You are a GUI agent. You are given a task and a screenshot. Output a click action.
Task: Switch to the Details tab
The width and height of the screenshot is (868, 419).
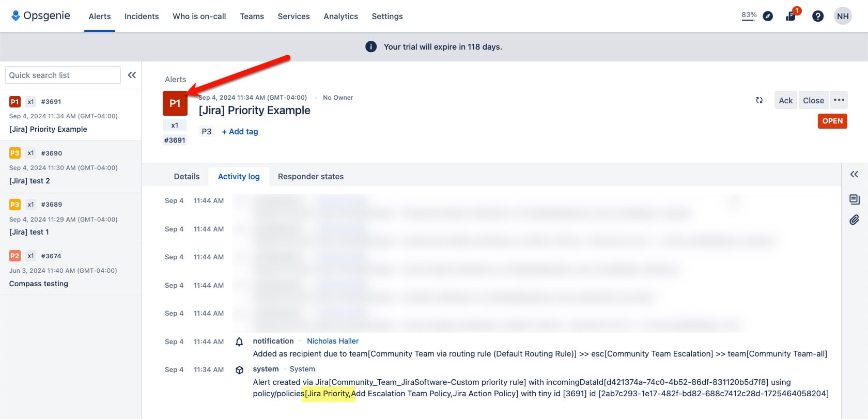[x=187, y=177]
